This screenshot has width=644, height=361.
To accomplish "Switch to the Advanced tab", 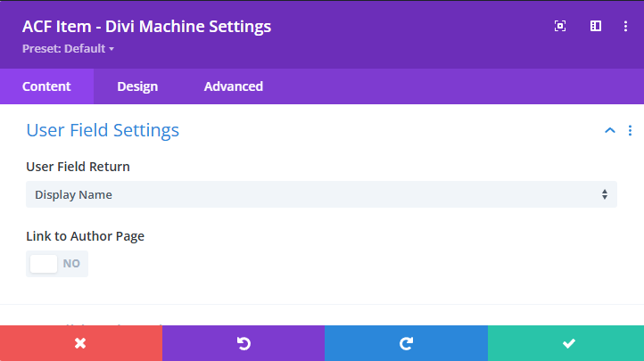I will tap(234, 86).
